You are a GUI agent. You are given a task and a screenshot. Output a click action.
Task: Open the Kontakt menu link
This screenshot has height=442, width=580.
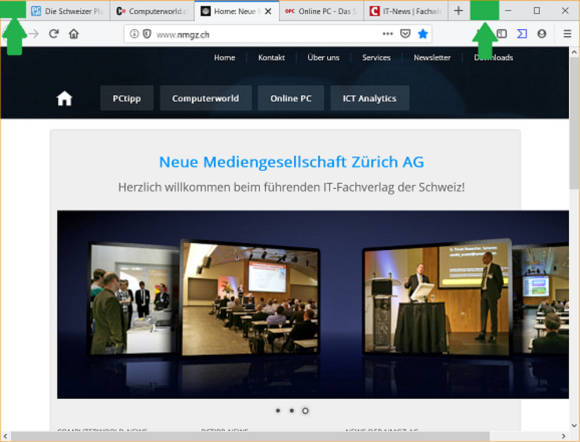click(272, 58)
